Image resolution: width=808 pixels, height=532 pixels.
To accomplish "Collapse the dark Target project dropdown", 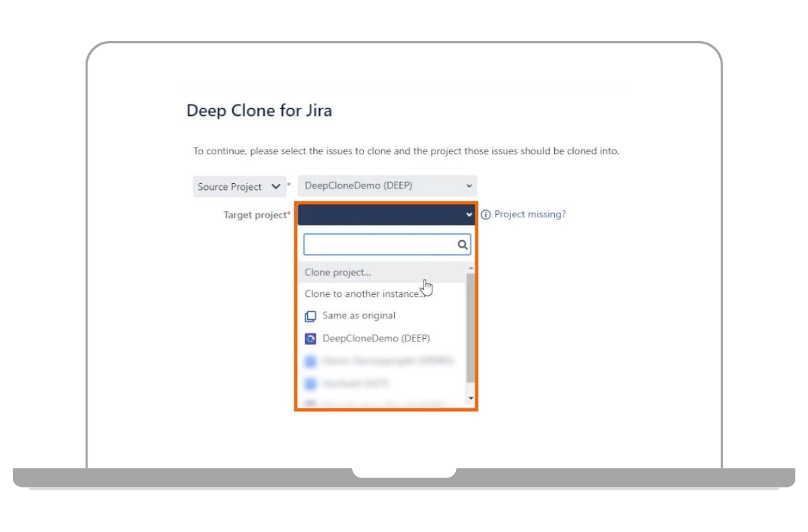I will (386, 215).
